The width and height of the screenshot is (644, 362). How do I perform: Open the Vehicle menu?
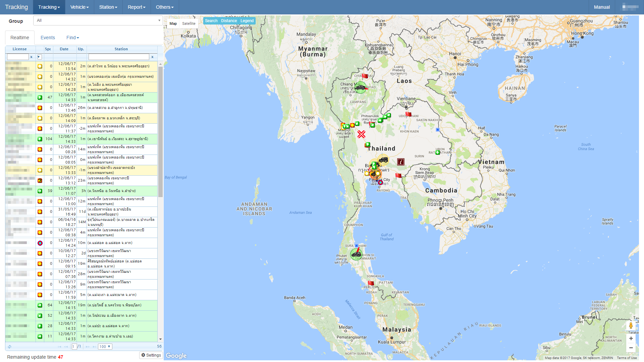pos(79,7)
